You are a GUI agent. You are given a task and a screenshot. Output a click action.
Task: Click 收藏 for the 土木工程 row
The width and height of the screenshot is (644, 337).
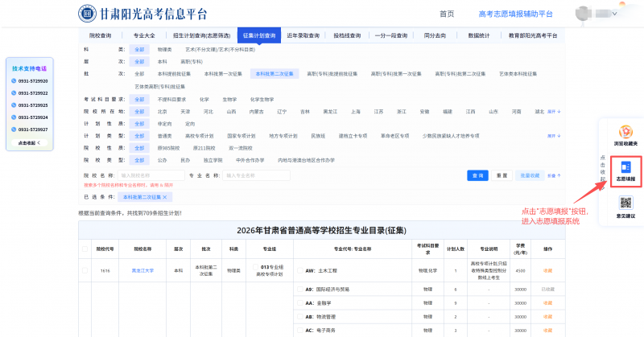548,271
